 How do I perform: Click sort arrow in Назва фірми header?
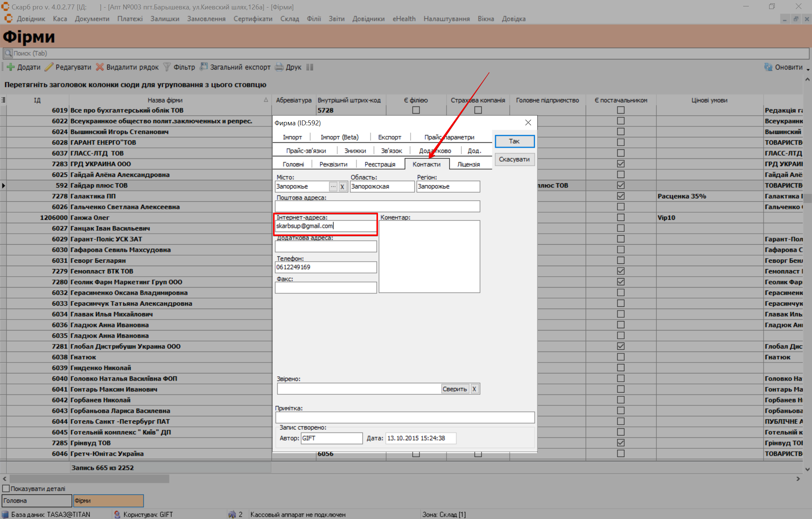click(266, 100)
